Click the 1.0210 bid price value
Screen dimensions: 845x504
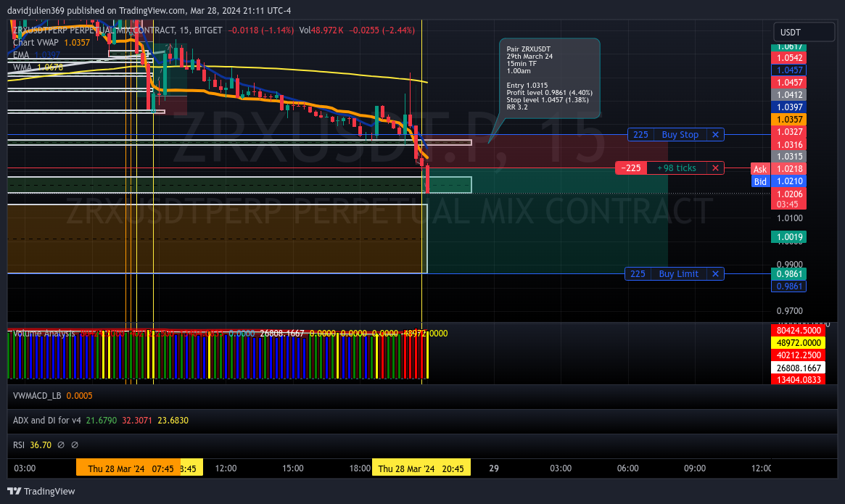[x=789, y=181]
